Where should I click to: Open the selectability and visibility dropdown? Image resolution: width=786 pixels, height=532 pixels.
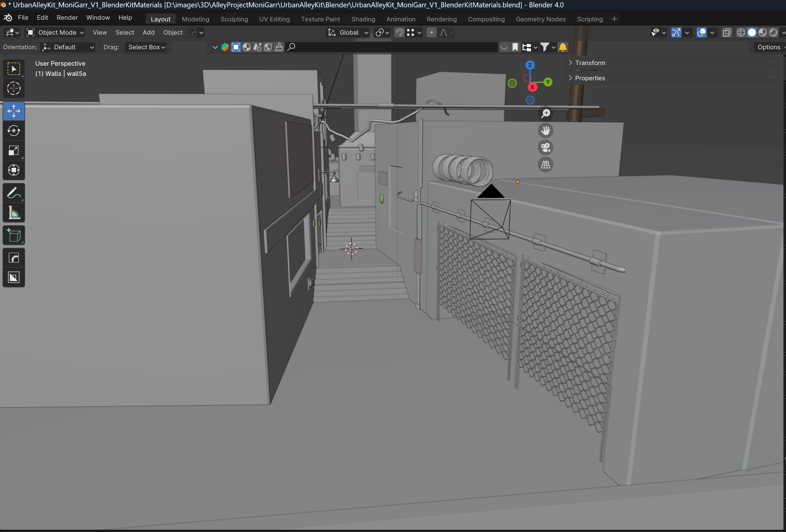(658, 32)
